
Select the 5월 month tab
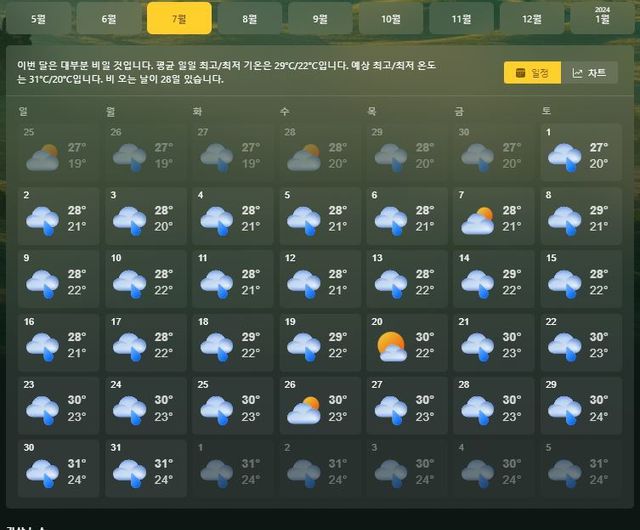pos(38,19)
